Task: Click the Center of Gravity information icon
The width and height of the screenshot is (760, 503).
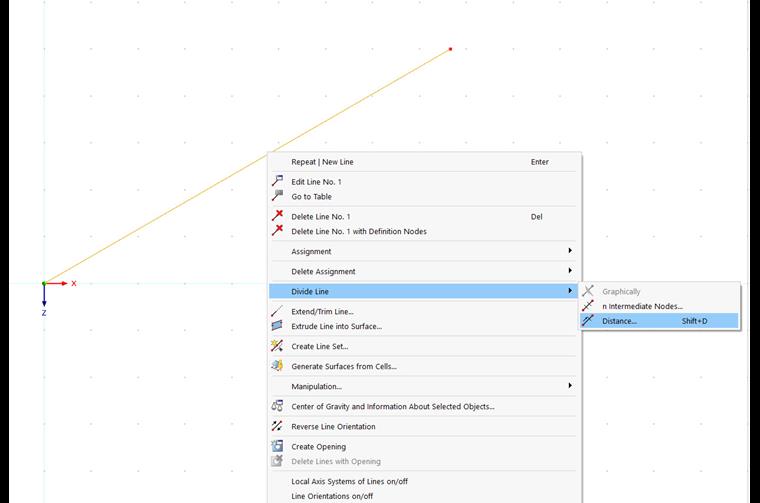Action: [x=277, y=406]
